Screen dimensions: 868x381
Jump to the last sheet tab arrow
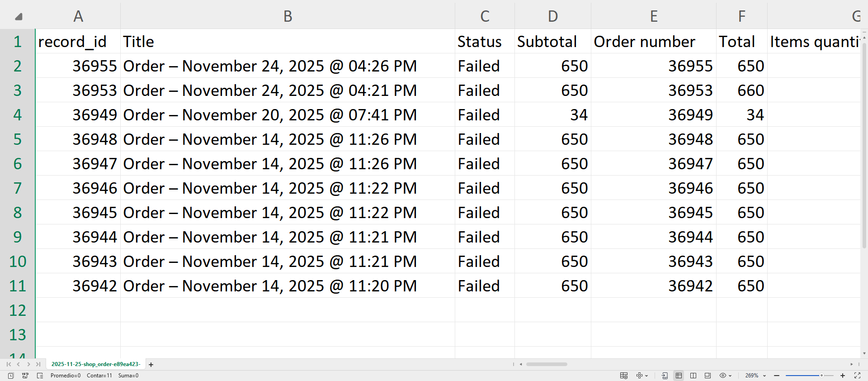pyautogui.click(x=38, y=364)
